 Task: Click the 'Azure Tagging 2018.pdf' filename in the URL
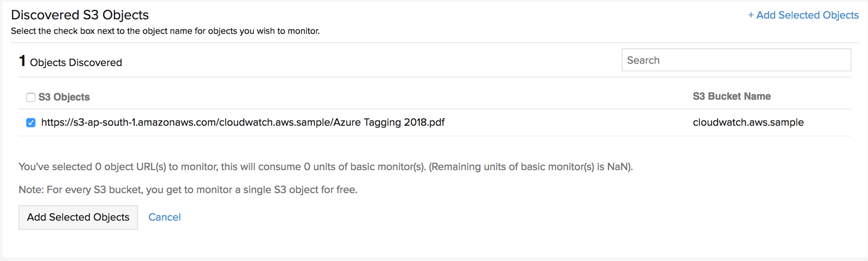click(388, 123)
